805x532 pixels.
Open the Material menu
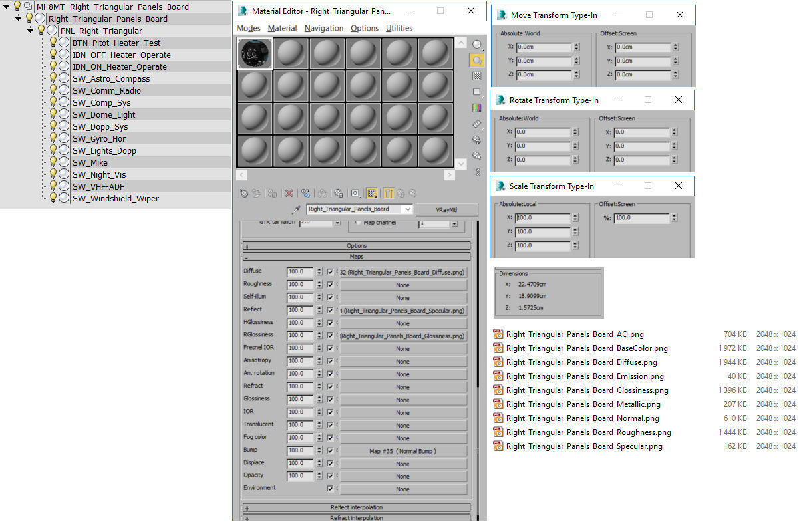282,28
